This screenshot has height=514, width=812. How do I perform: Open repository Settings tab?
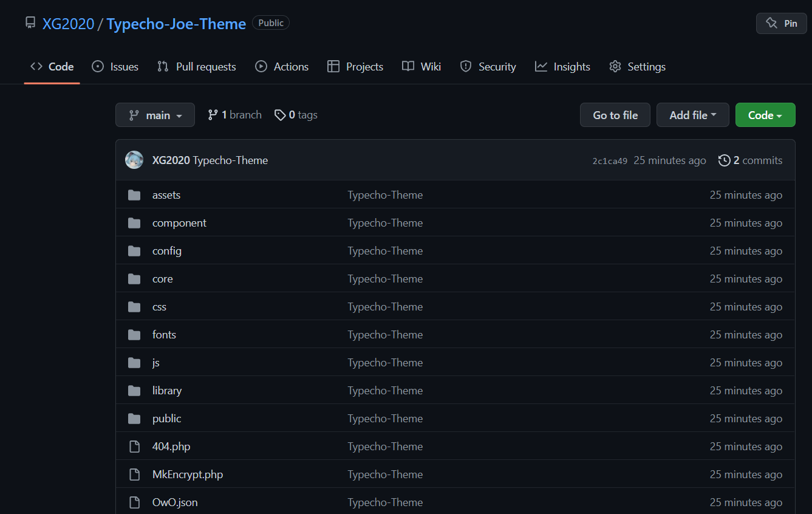coord(637,67)
